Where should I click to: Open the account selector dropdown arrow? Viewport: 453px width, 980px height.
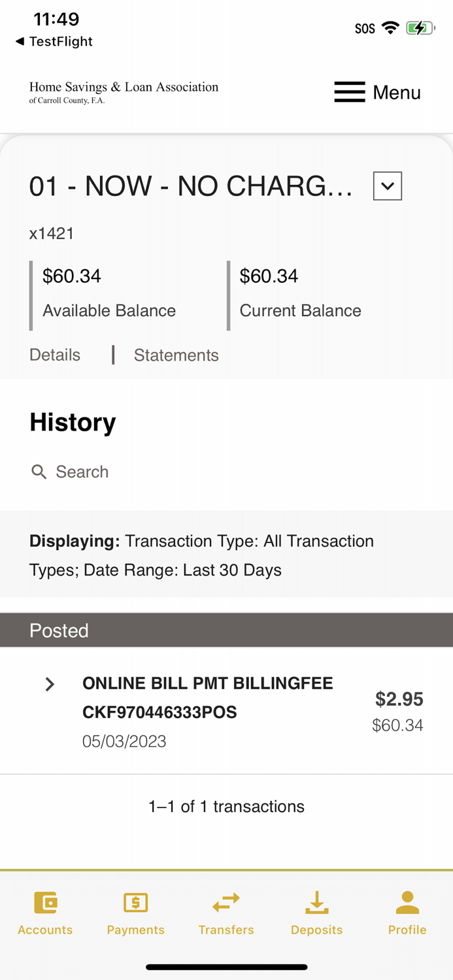[388, 186]
